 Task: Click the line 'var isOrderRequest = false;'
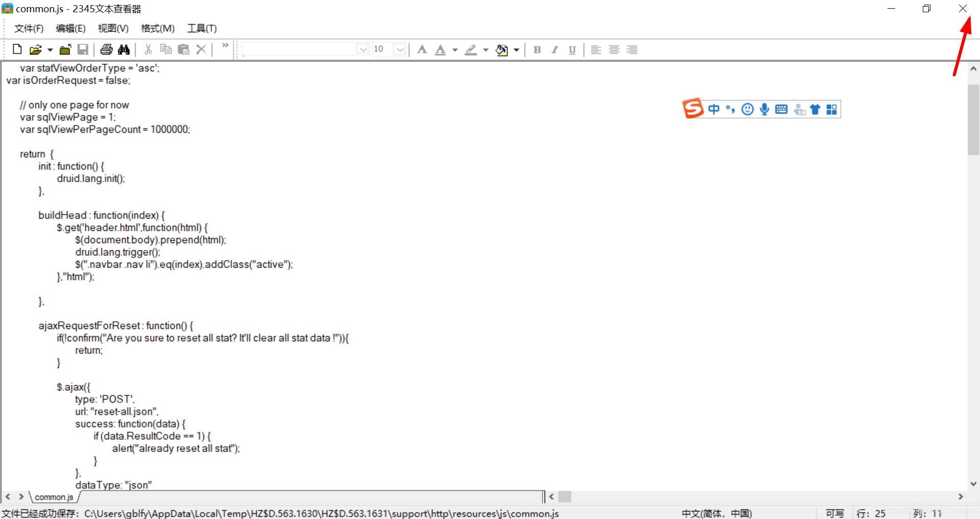click(x=68, y=80)
